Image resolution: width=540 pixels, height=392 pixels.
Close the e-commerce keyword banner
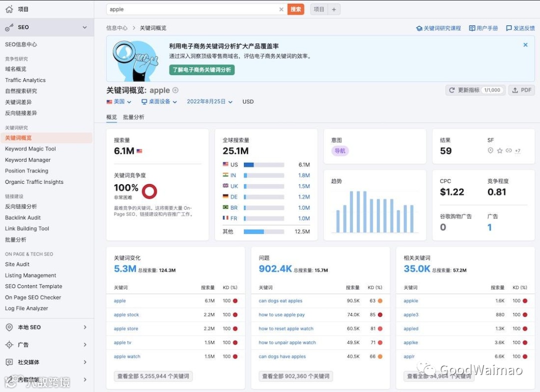(x=525, y=45)
